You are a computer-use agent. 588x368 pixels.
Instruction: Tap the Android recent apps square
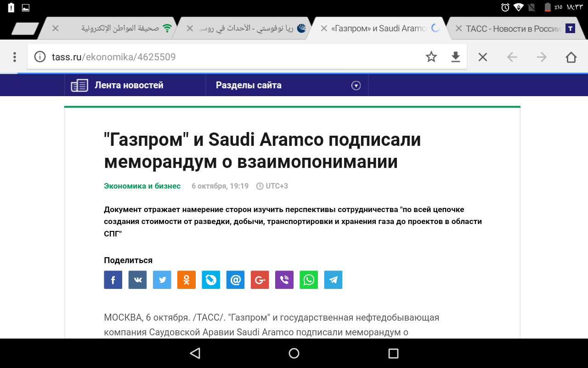[x=393, y=353]
